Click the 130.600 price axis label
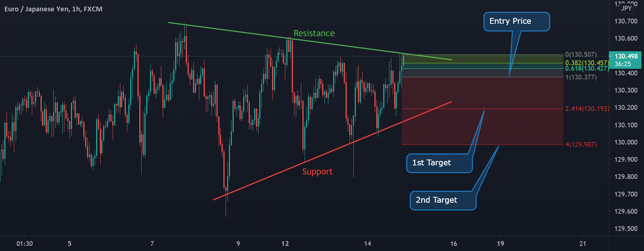This screenshot has width=644, height=251. coord(626,38)
